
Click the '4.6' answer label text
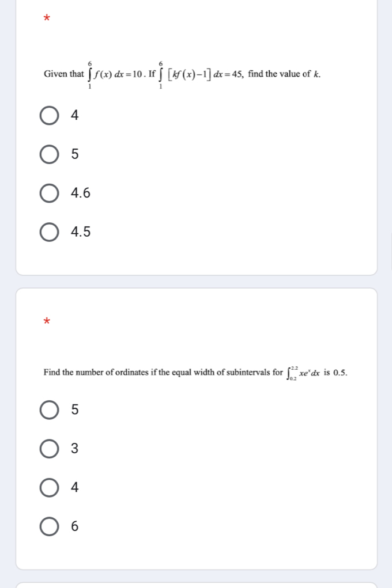tap(80, 194)
